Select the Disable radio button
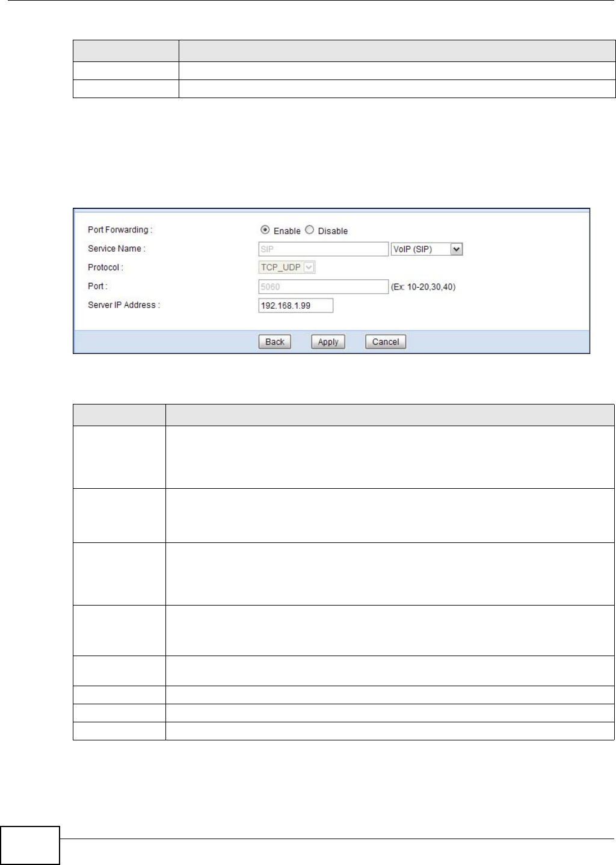Image resolution: width=616 pixels, height=865 pixels. point(309,230)
